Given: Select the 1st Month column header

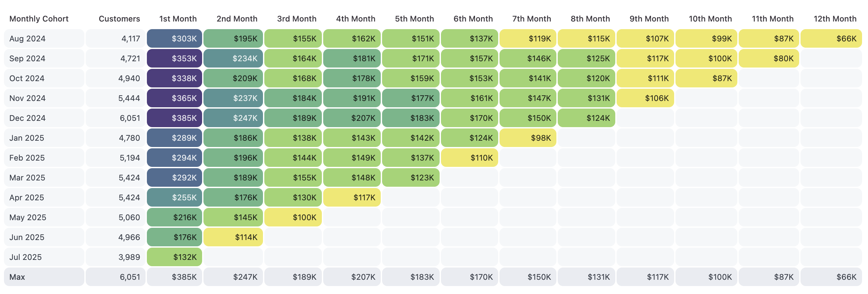Looking at the screenshot, I should 178,19.
